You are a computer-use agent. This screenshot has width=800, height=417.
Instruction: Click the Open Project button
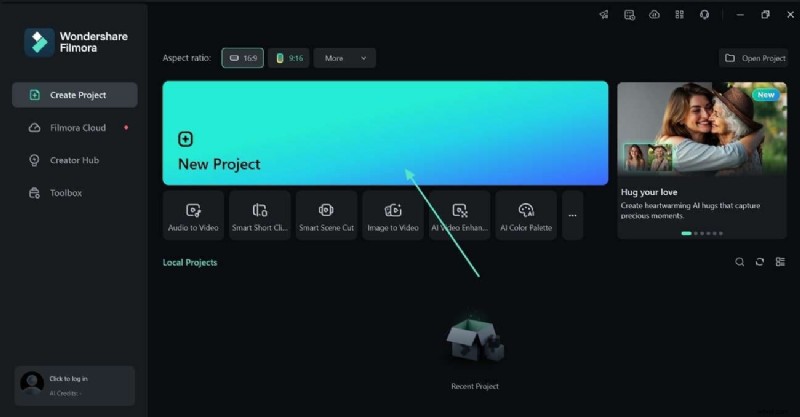tap(754, 58)
